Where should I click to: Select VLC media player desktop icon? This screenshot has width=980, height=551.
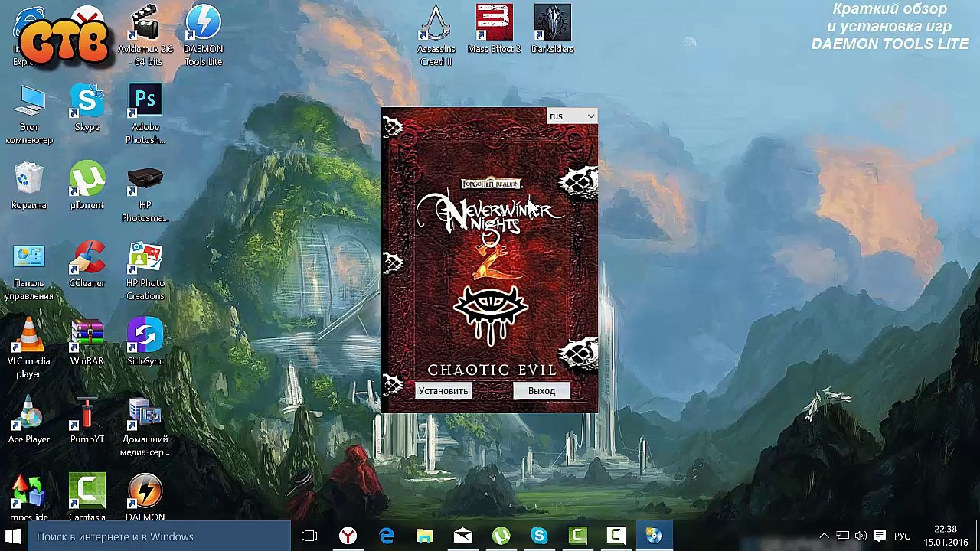tap(29, 348)
